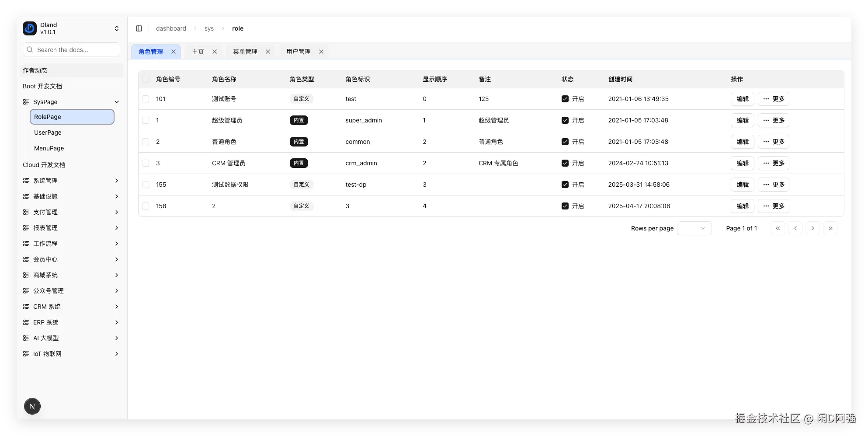Click the CRM 系统 sidebar section icon
This screenshot has width=868, height=436.
[x=26, y=307]
